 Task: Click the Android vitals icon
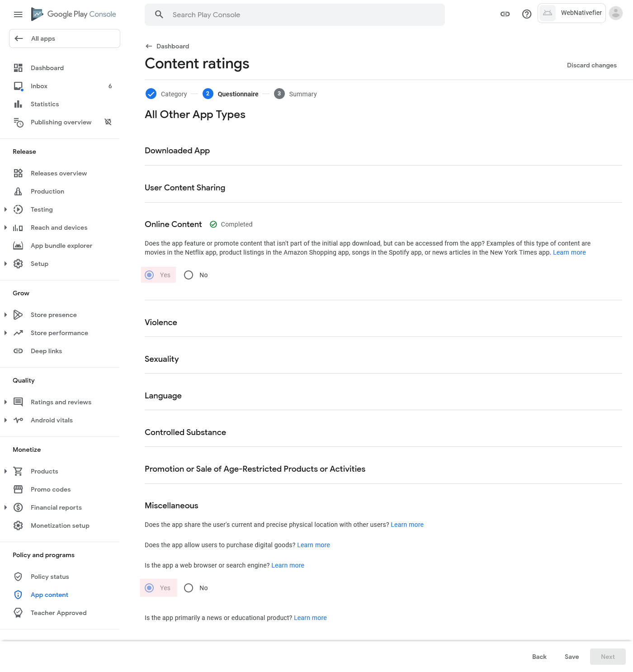pos(18,420)
